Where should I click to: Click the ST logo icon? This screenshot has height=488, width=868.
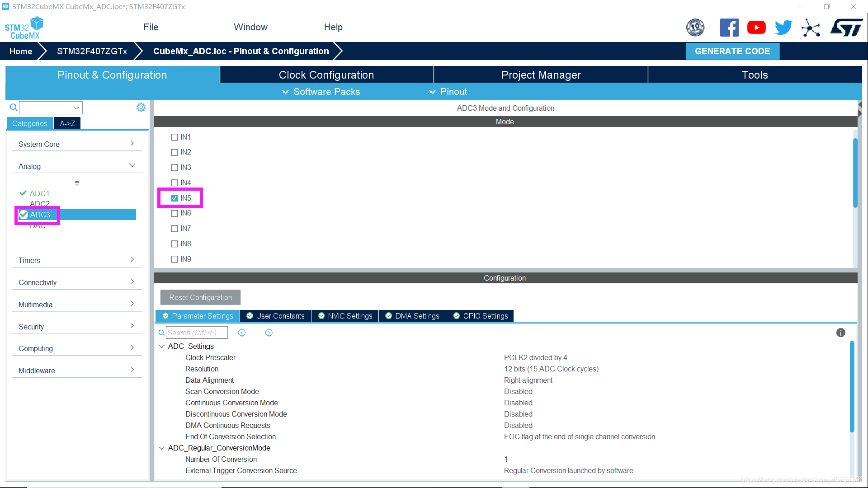pyautogui.click(x=846, y=28)
